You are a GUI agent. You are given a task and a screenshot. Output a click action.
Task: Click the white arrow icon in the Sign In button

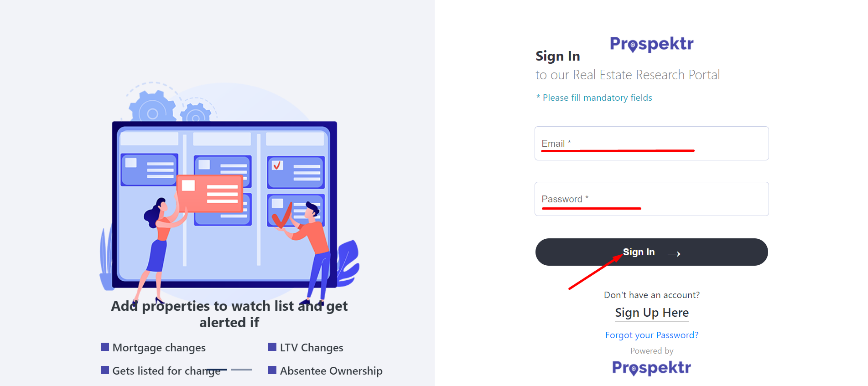click(x=674, y=254)
